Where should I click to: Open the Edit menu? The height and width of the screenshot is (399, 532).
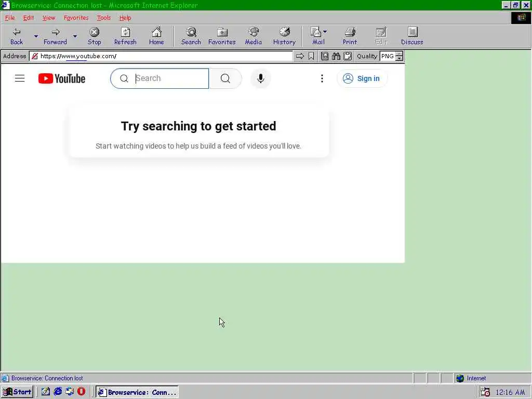(29, 18)
